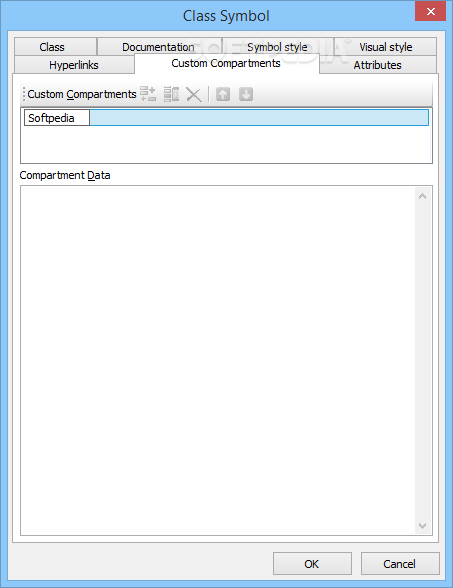Close the Class Symbol dialog
Image resolution: width=453 pixels, height=588 pixels.
click(x=430, y=11)
